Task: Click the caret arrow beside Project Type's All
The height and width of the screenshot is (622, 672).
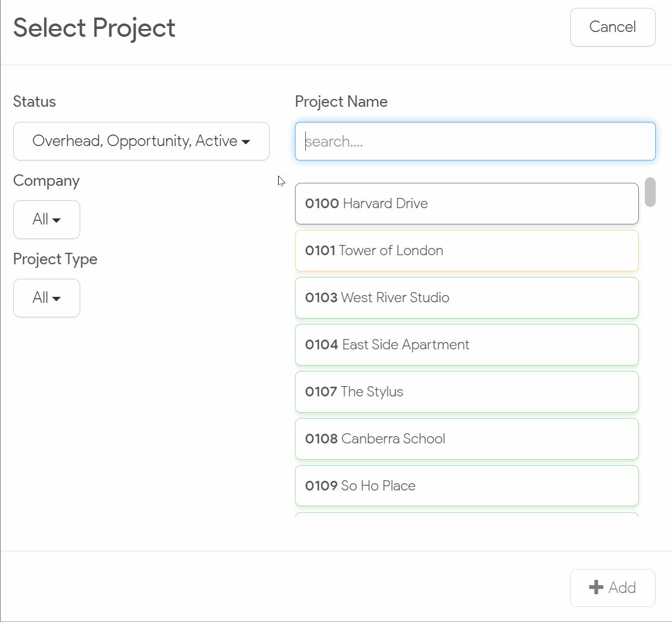Action: click(x=57, y=299)
